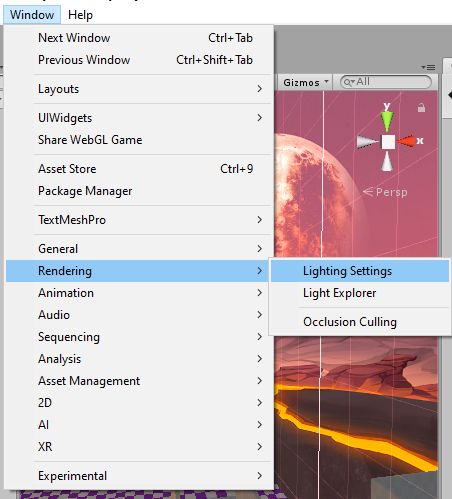Expand the TextMeshPro submenu
Image resolution: width=452 pixels, height=499 pixels.
[x=139, y=220]
